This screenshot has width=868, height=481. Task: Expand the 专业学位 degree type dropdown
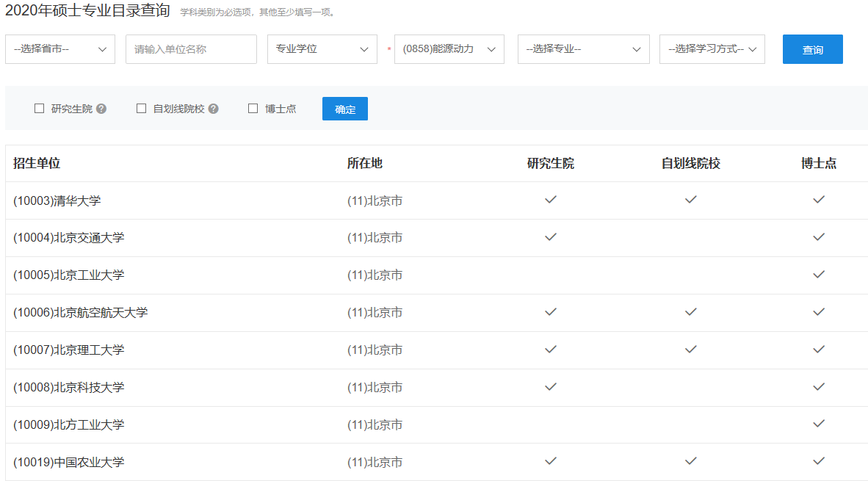(322, 49)
